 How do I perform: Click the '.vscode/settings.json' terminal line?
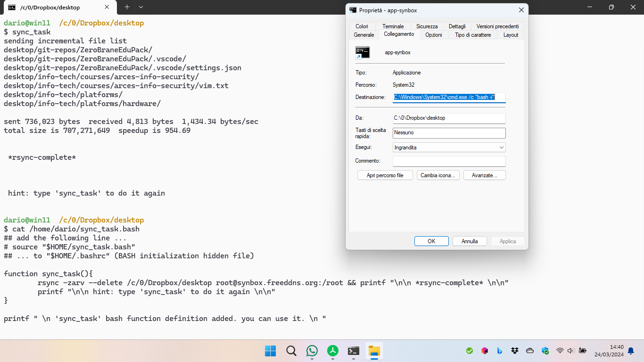click(x=123, y=68)
